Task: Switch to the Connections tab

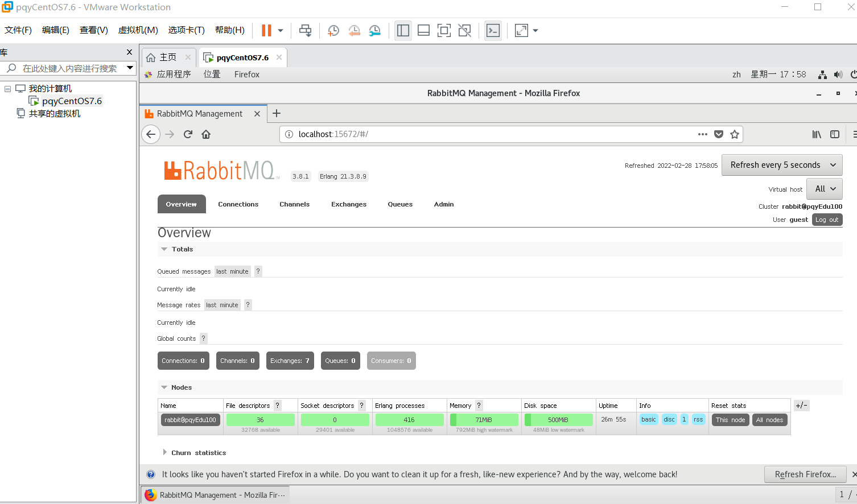Action: coord(238,204)
